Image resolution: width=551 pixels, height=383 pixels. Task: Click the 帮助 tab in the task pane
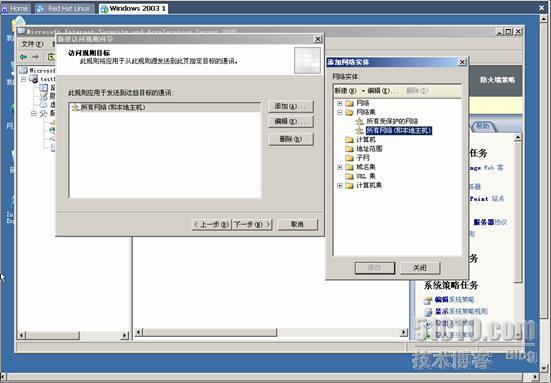(x=483, y=126)
